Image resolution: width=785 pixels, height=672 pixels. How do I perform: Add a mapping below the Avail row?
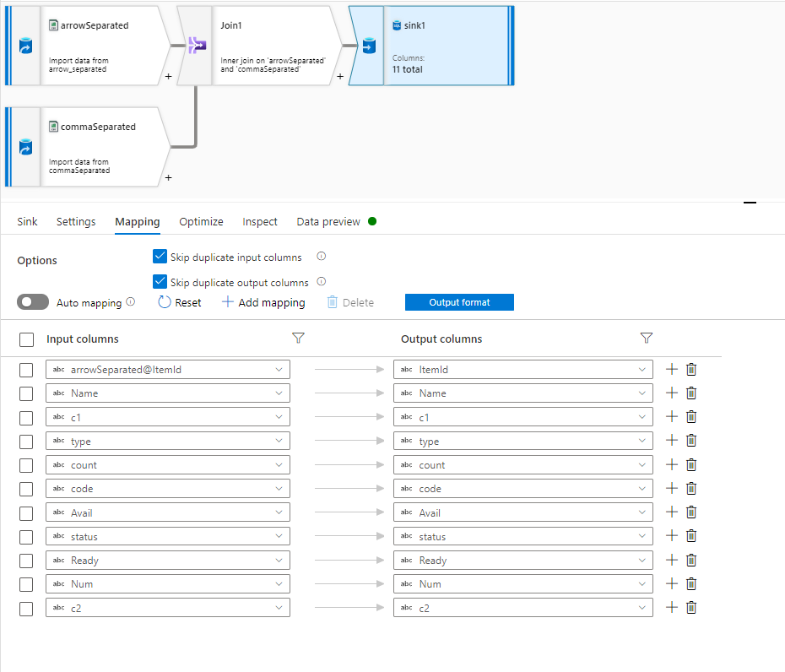[x=672, y=512]
